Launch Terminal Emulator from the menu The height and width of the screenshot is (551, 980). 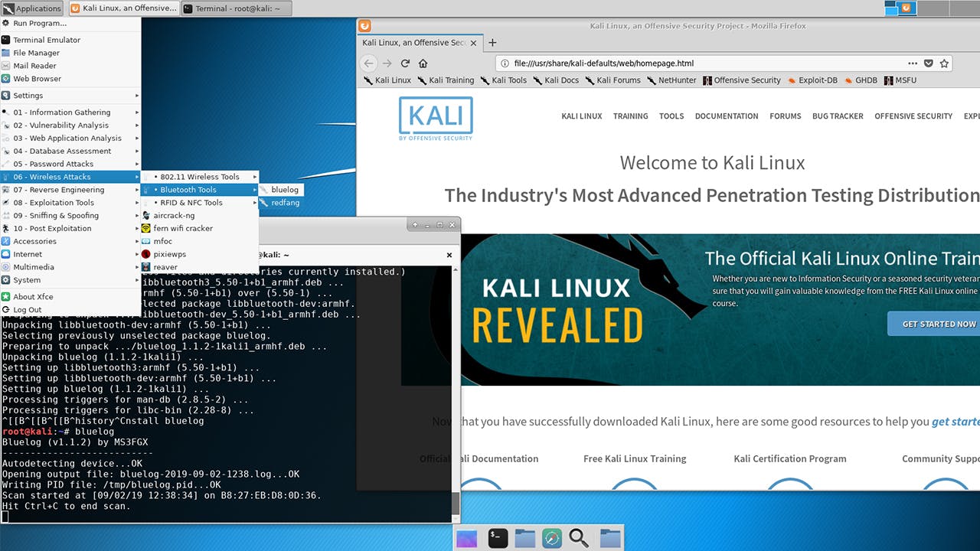point(70,40)
